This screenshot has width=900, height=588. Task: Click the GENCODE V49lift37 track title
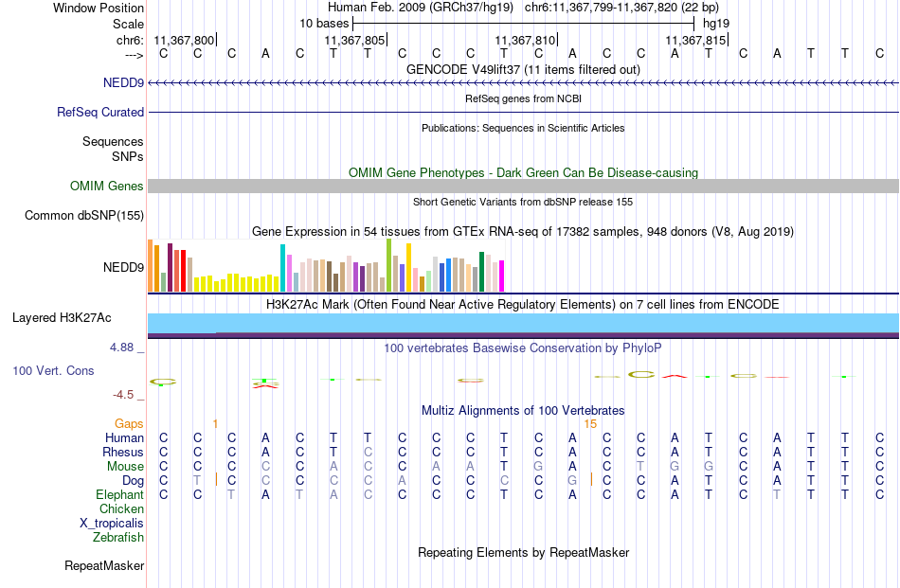[x=524, y=69]
